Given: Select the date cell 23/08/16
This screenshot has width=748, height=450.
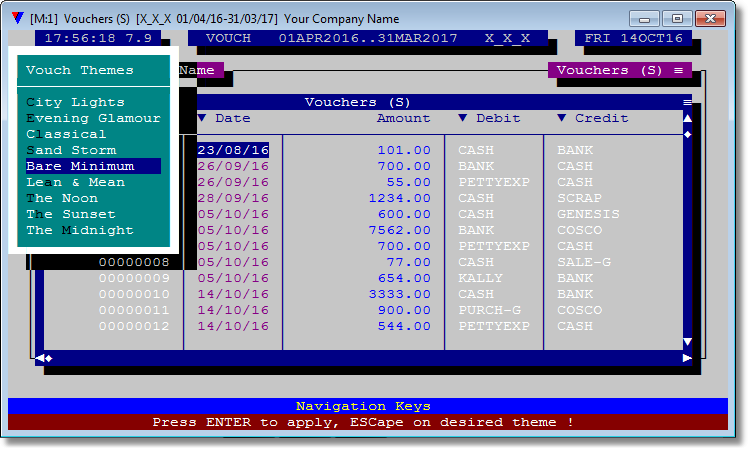Looking at the screenshot, I should point(233,150).
